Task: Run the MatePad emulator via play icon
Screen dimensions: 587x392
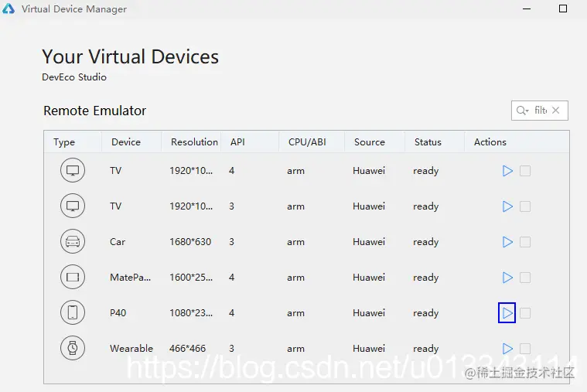Action: tap(507, 278)
